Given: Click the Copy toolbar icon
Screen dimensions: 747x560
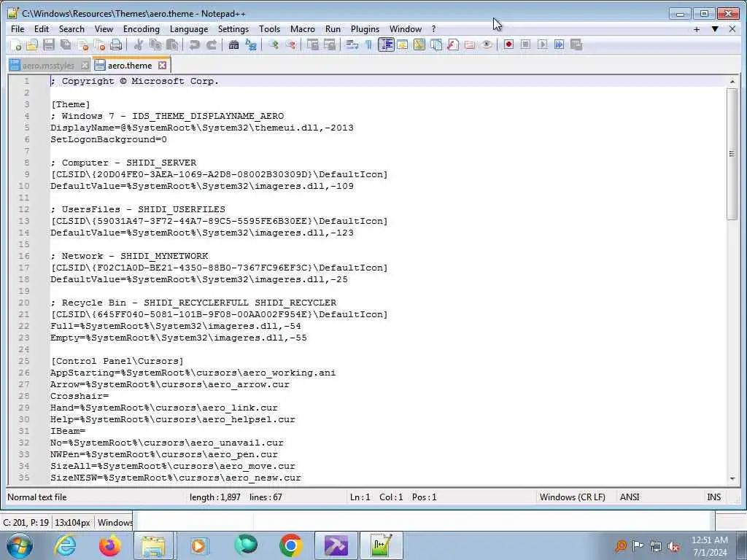Looking at the screenshot, I should (x=155, y=44).
